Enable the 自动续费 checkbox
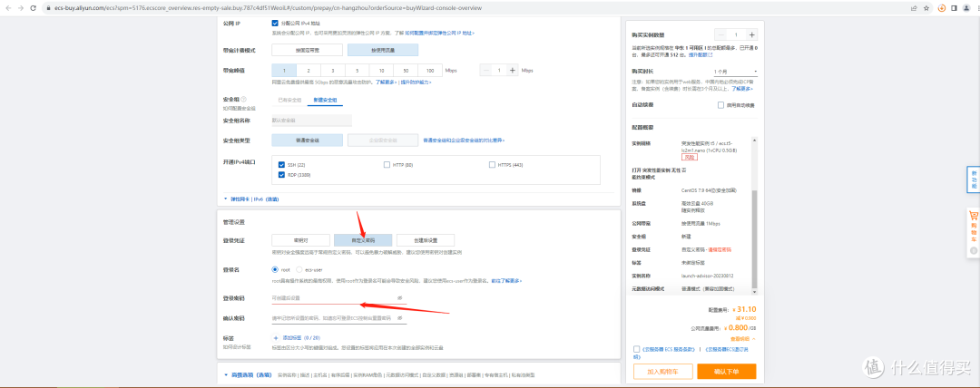980x388 pixels. point(720,105)
